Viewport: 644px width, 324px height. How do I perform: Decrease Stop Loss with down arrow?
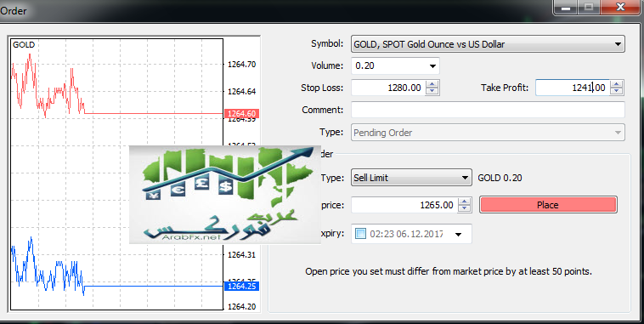point(432,91)
